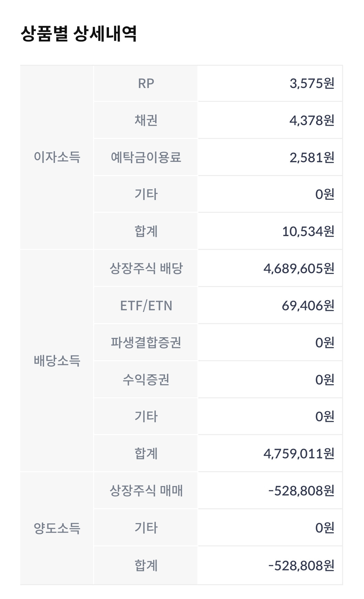Screen dimensions: 364x599
Task: Click the 이자소득 category cell
Action: coord(57,157)
